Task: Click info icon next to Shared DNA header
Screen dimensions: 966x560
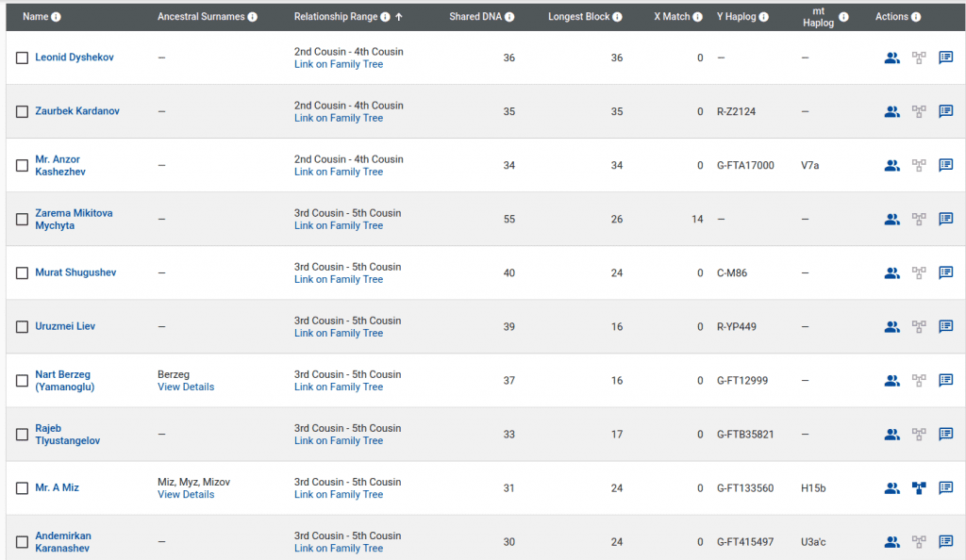Action: click(509, 17)
